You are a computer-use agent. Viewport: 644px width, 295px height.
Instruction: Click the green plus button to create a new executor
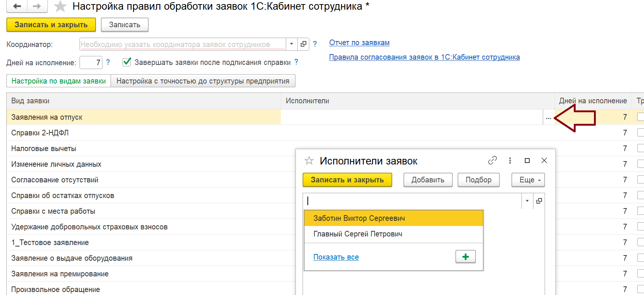tap(465, 257)
